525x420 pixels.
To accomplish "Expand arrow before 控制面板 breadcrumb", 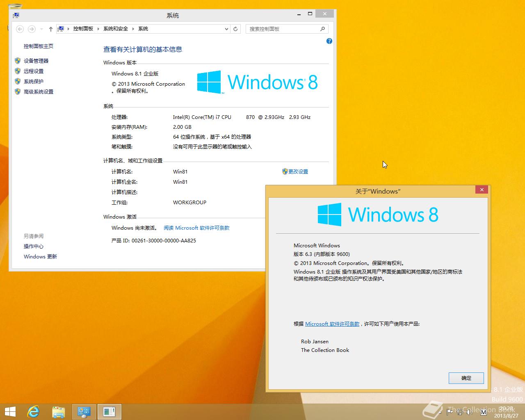I will click(x=68, y=29).
